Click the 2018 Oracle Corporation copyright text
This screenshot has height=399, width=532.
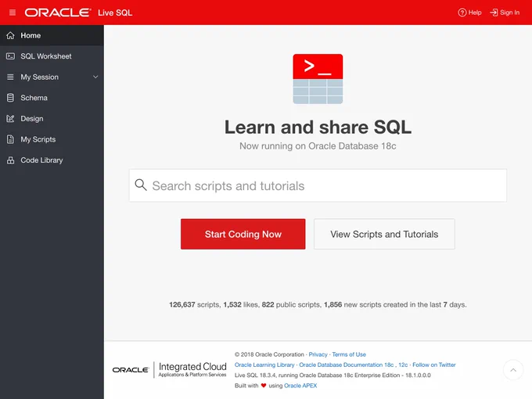pos(269,354)
